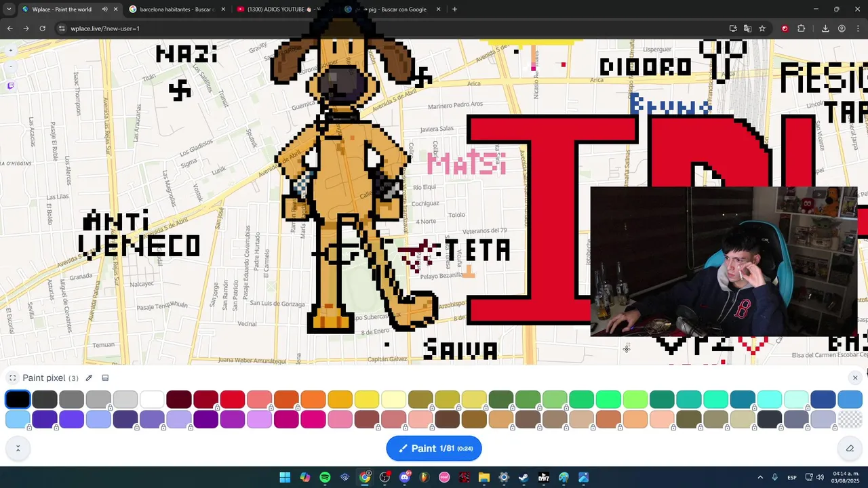The width and height of the screenshot is (868, 488).
Task: Zoom out of the map with minus button
Action: 10,66
